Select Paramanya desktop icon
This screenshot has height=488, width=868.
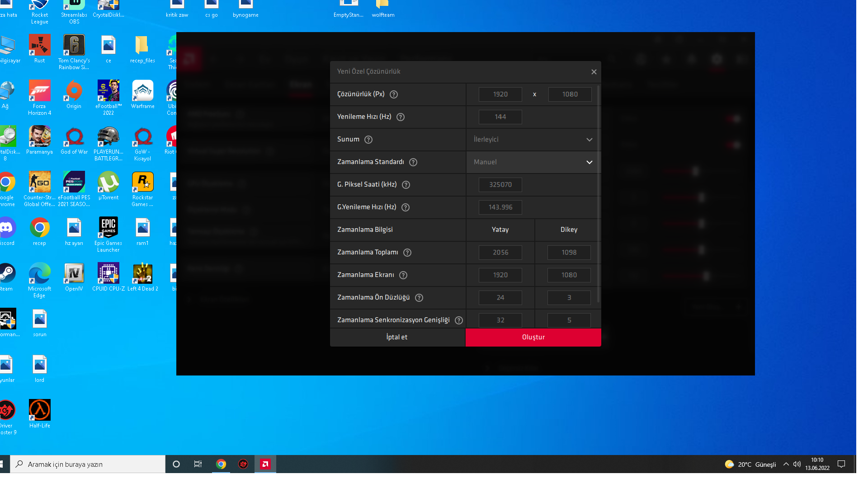pos(40,140)
